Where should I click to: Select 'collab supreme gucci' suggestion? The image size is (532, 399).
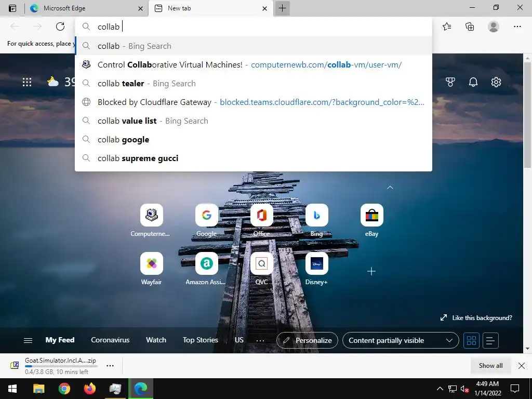click(x=254, y=158)
